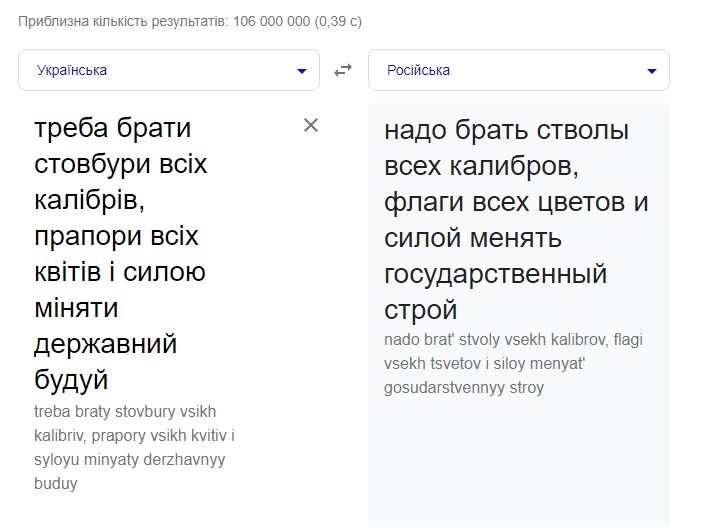704x527 pixels.
Task: Click word 'государственный' in the translation
Action: [x=495, y=274]
